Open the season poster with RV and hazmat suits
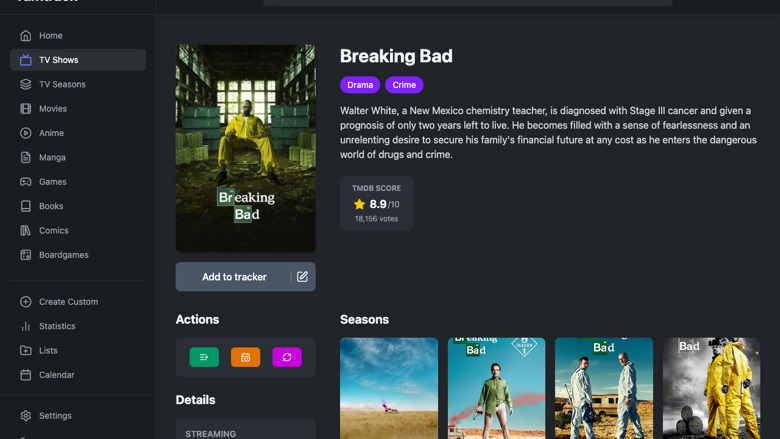780x439 pixels. click(604, 388)
